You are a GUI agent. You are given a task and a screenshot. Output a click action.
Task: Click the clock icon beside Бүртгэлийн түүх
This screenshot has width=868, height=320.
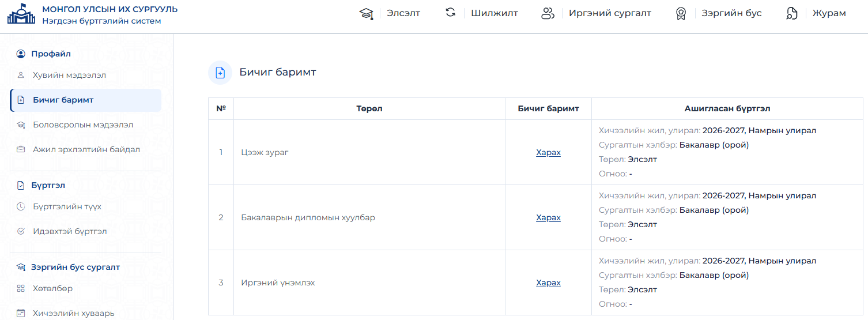click(21, 206)
